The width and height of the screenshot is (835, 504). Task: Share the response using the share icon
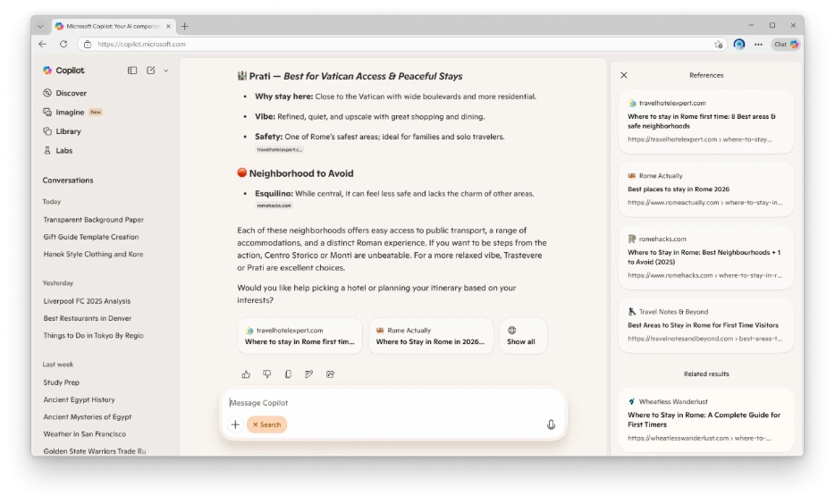tap(330, 374)
